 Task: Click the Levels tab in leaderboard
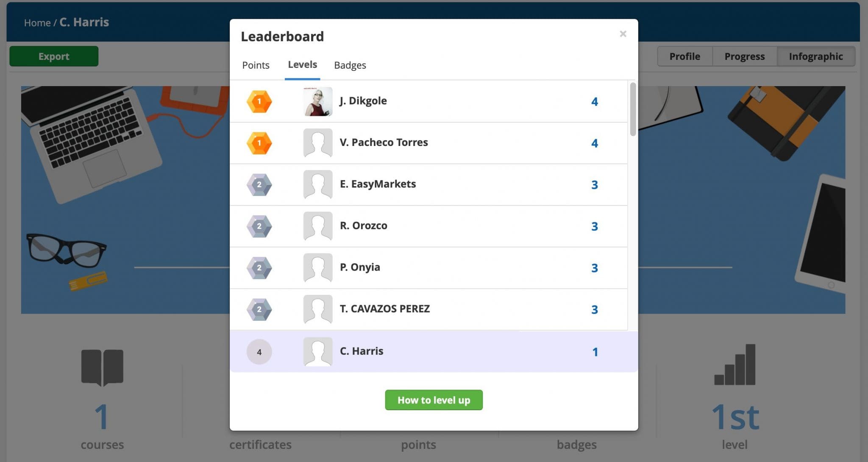pyautogui.click(x=302, y=64)
